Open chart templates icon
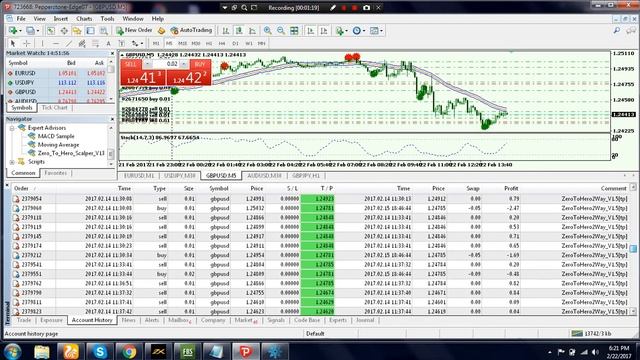 [374, 31]
